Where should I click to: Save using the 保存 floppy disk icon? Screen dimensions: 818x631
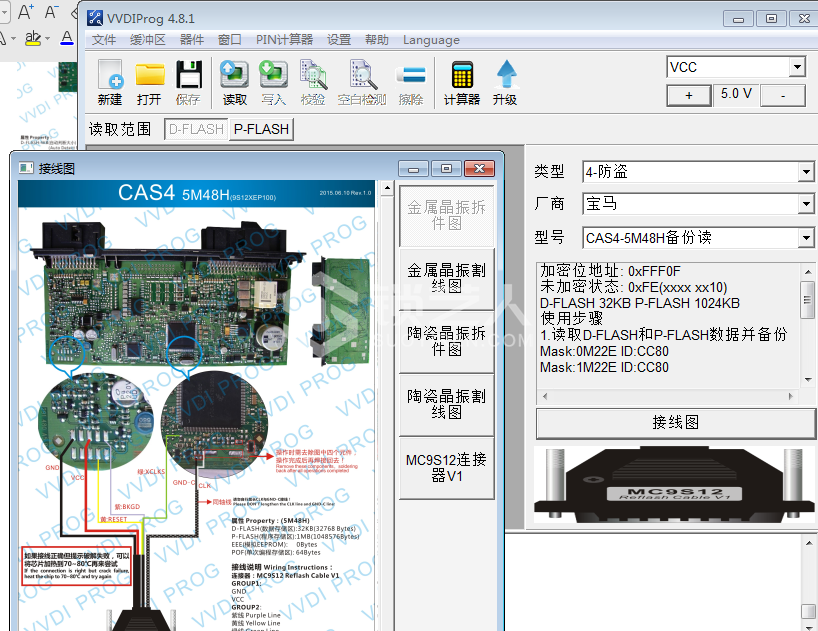188,82
